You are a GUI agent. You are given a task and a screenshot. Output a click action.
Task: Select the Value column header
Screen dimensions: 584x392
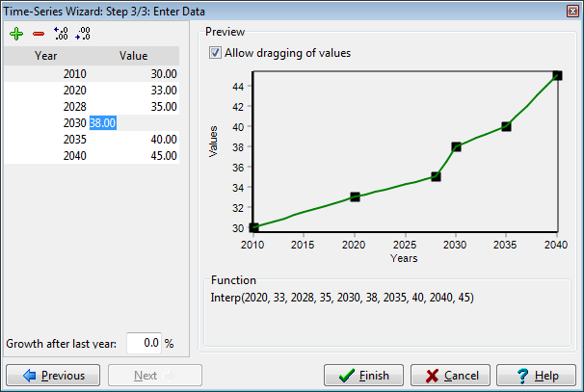click(133, 56)
